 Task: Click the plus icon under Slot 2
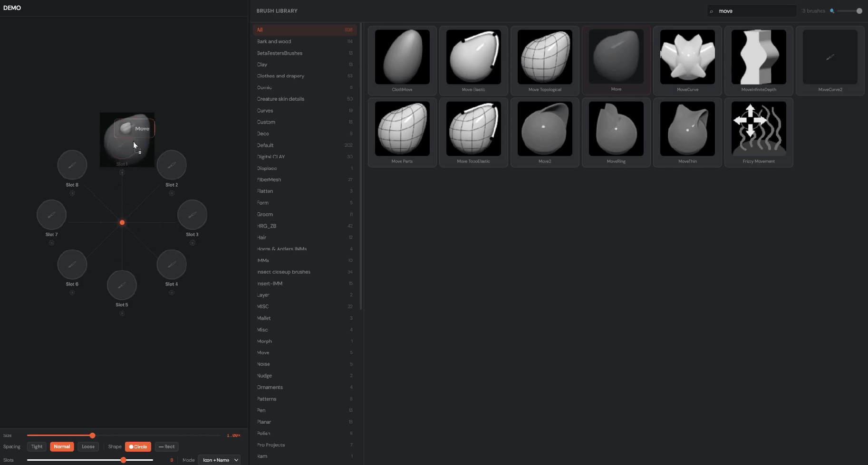point(172,193)
